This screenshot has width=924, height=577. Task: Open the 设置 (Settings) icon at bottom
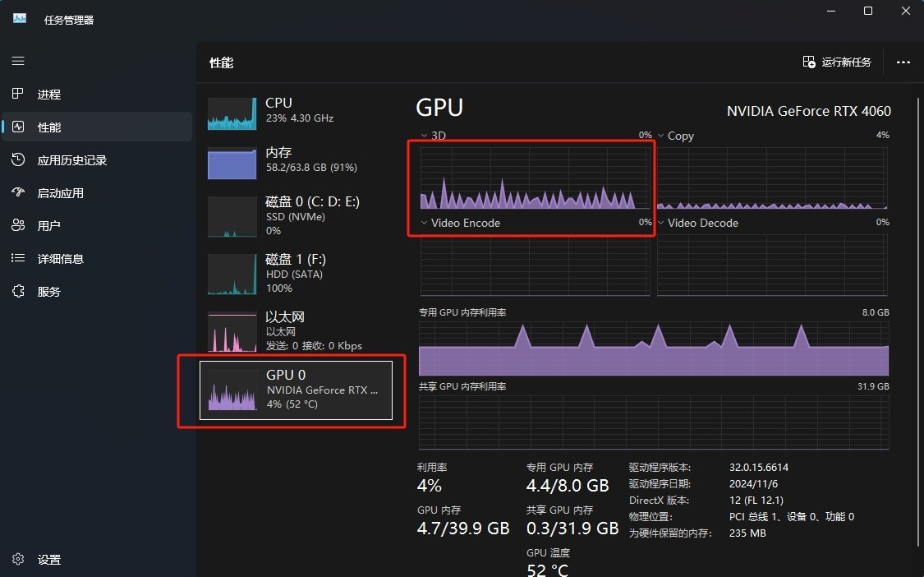[x=17, y=559]
